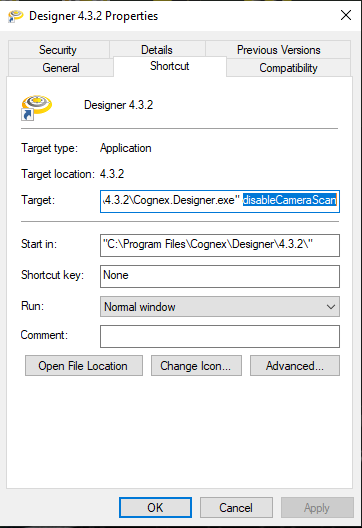Expand the Run dropdown arrow

(x=331, y=307)
